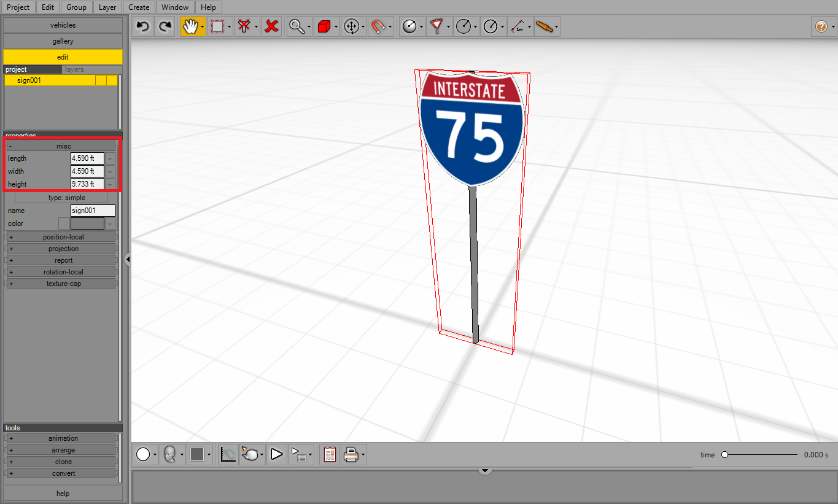The height and width of the screenshot is (504, 838).
Task: Open the rectangle selection dropdown arrow
Action: pos(230,27)
